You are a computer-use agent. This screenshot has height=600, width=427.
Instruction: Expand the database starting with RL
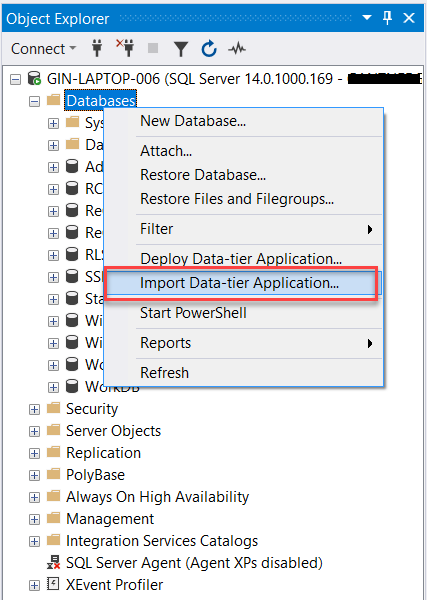pyautogui.click(x=54, y=255)
